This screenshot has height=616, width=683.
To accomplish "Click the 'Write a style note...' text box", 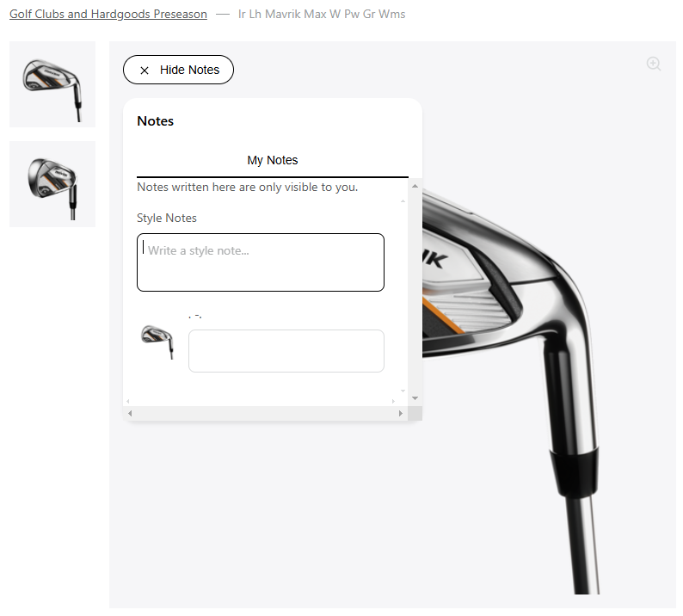I will click(x=261, y=262).
